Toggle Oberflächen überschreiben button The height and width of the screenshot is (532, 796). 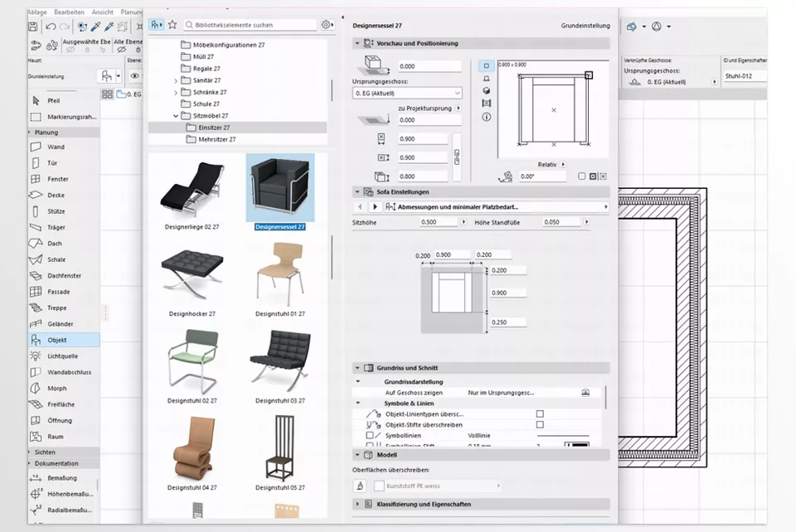360,486
